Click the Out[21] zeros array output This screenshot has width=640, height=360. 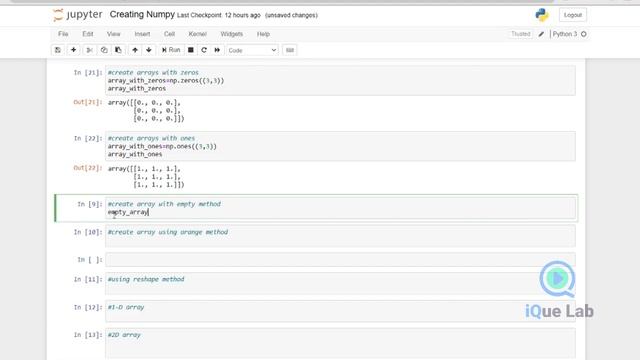click(x=146, y=111)
